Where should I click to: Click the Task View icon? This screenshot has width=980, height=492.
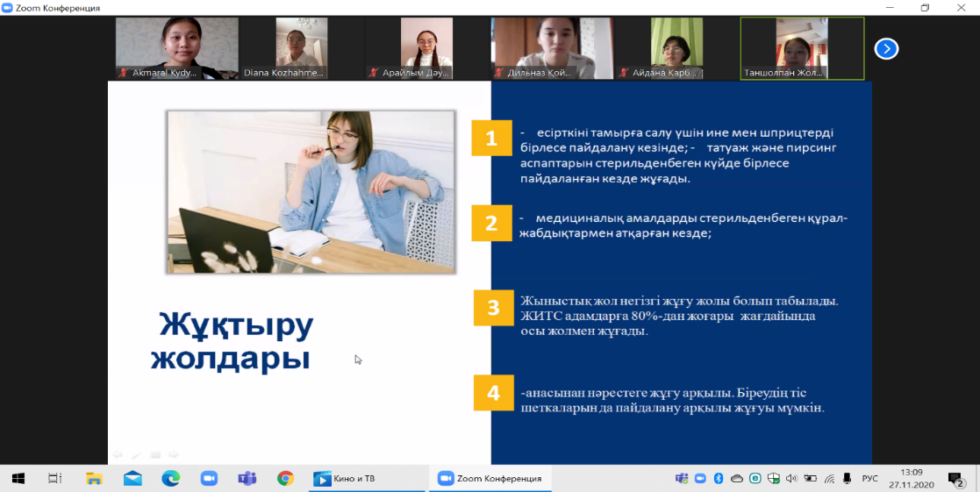54,478
